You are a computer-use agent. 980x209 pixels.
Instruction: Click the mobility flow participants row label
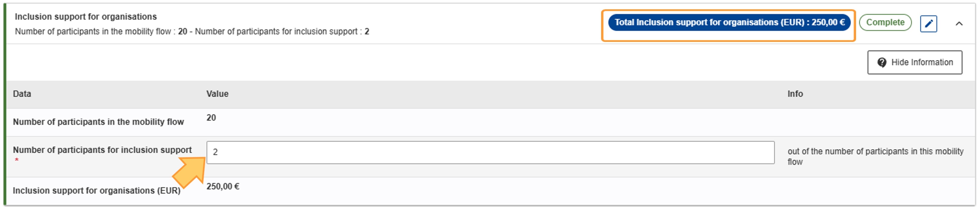tap(98, 122)
